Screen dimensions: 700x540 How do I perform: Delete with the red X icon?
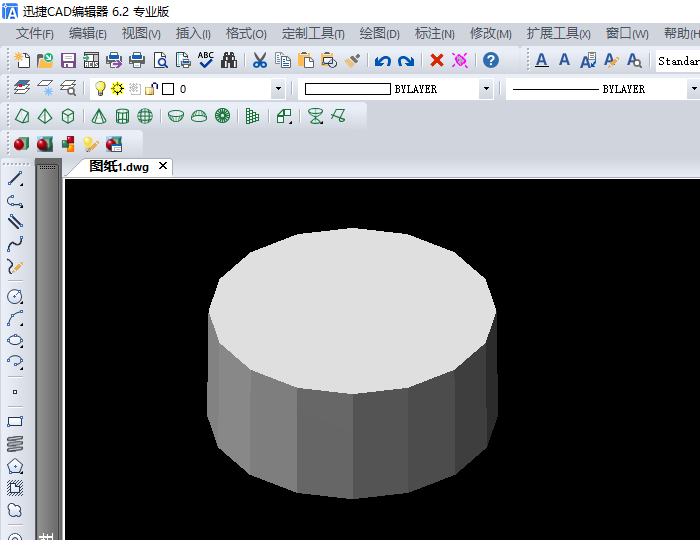pos(437,60)
